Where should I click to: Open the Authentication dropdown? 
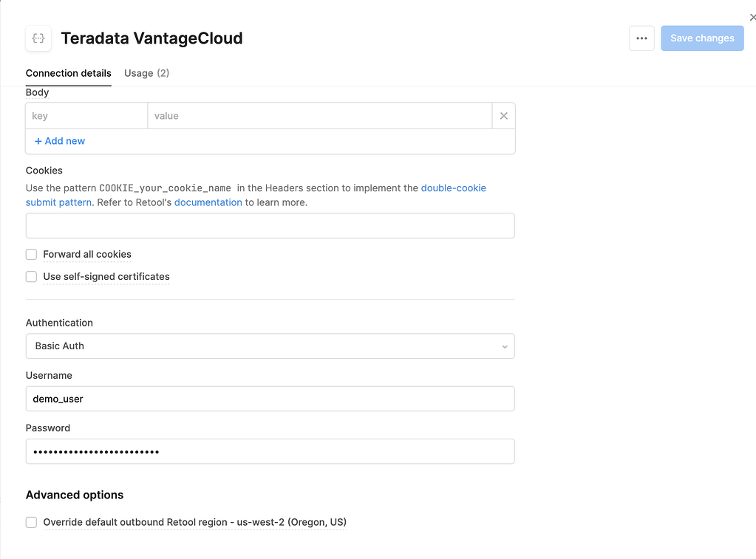point(270,346)
